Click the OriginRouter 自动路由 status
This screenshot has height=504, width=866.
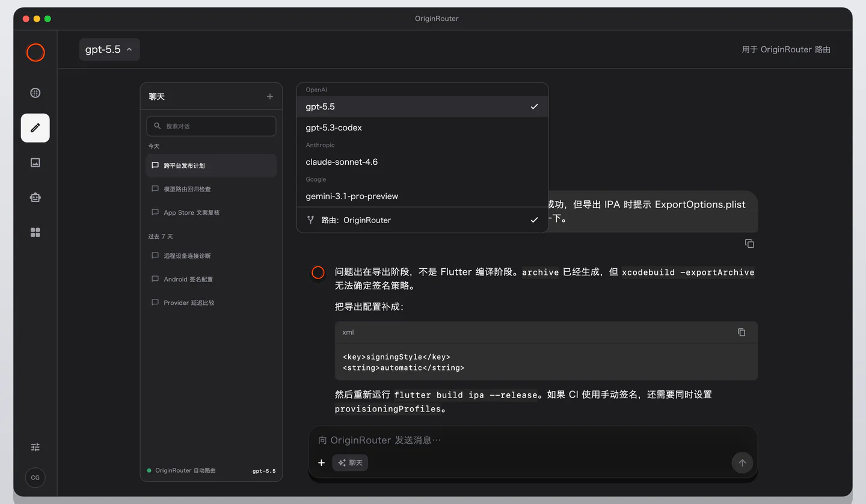coord(181,470)
